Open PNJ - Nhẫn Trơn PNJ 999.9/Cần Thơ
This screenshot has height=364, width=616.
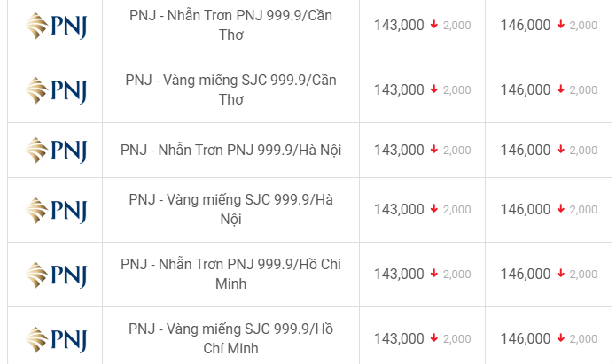(231, 25)
